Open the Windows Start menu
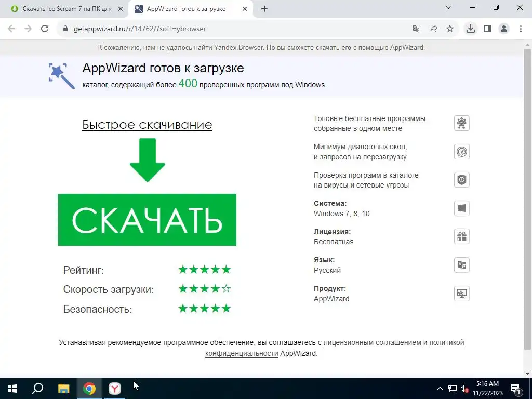Image resolution: width=532 pixels, height=399 pixels. coord(12,389)
